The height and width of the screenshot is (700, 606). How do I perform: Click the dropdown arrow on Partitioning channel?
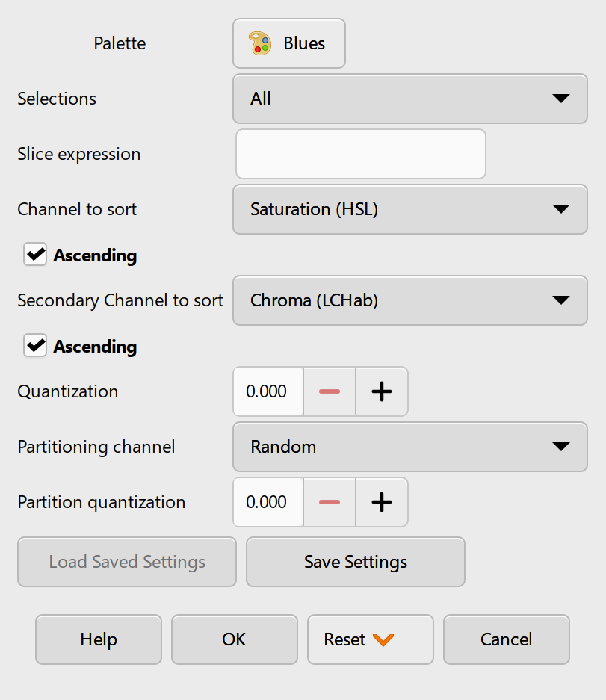[561, 447]
